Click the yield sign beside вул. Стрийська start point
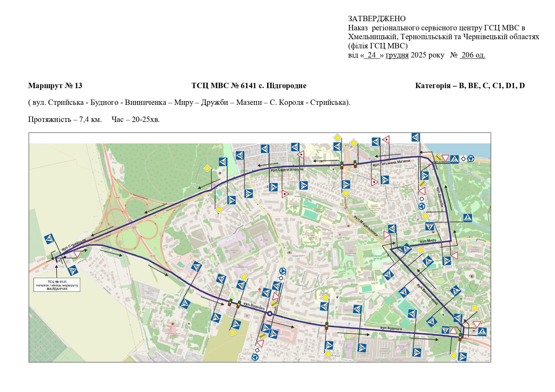Image resolution: width=555 pixels, height=392 pixels. [x=77, y=254]
